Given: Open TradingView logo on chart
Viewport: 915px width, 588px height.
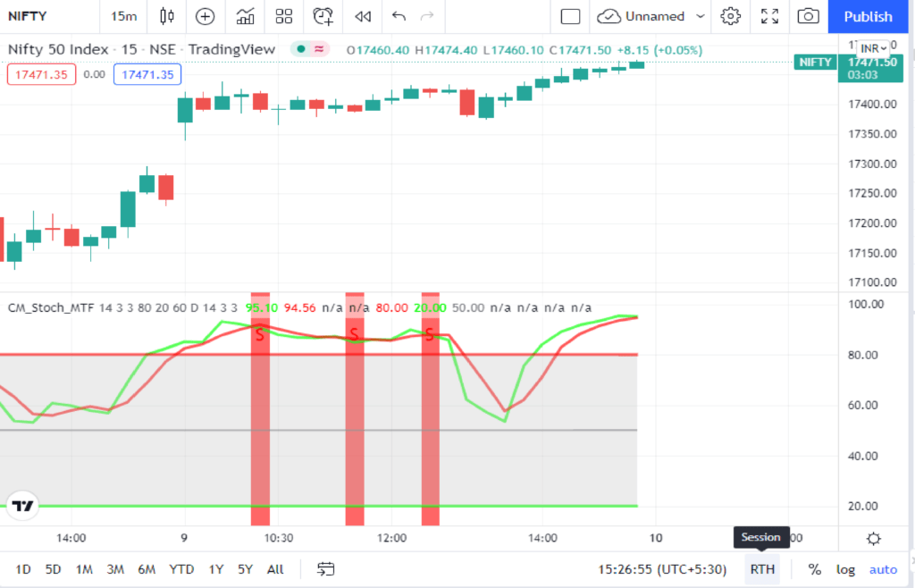Looking at the screenshot, I should tap(22, 506).
